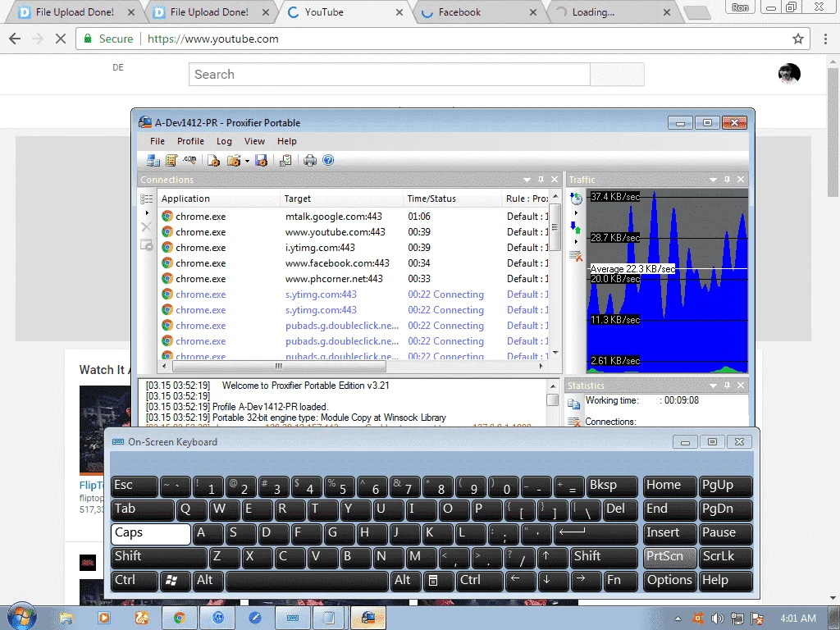840x630 pixels.
Task: Click the clear traffic graph icon
Action: [576, 256]
